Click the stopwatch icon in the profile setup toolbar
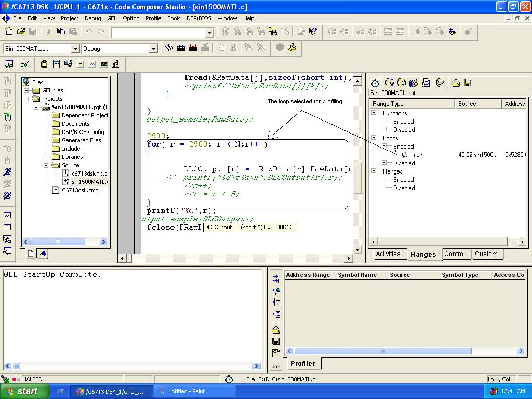Image resolution: width=532 pixels, height=399 pixels. 375,83
